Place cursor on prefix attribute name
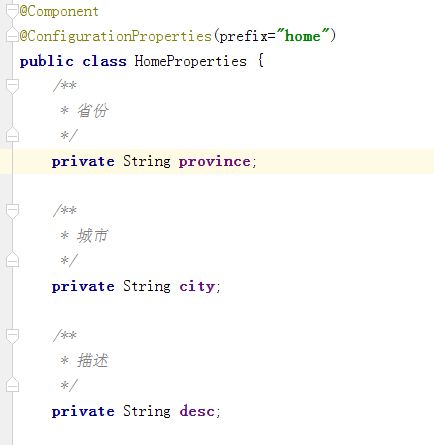The image size is (434, 445). point(244,36)
